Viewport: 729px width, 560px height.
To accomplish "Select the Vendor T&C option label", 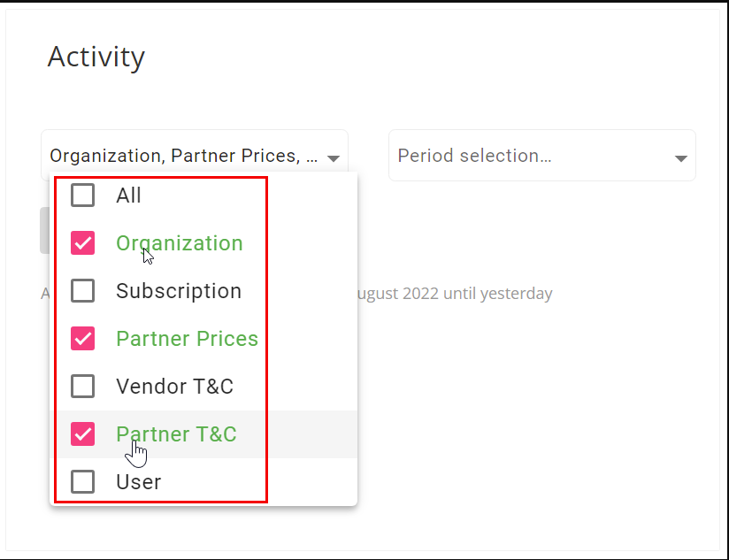I will click(x=175, y=387).
